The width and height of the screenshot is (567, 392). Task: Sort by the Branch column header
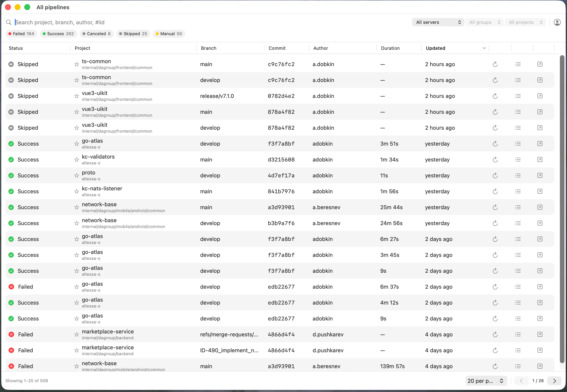coord(208,48)
